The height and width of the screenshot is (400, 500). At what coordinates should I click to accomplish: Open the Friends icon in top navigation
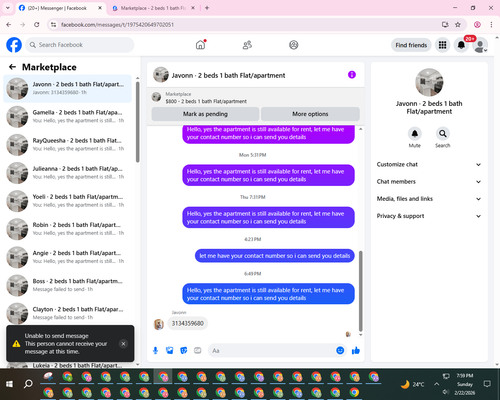pos(247,45)
